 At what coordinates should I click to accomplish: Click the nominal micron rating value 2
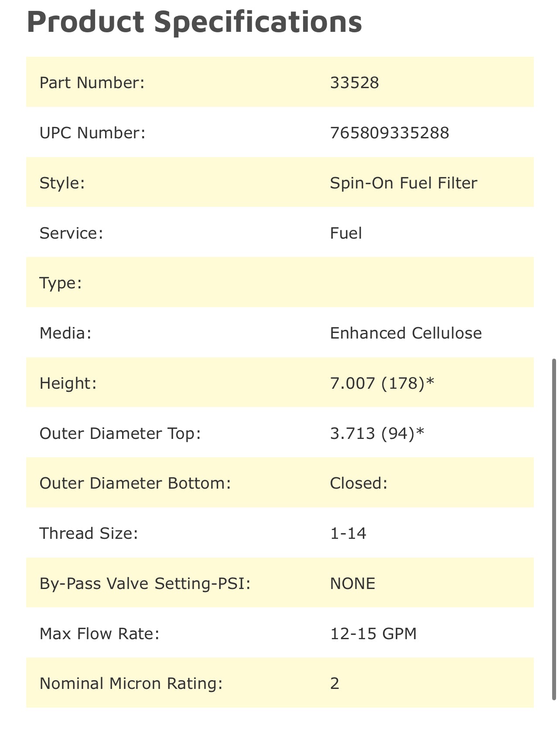pyautogui.click(x=335, y=683)
